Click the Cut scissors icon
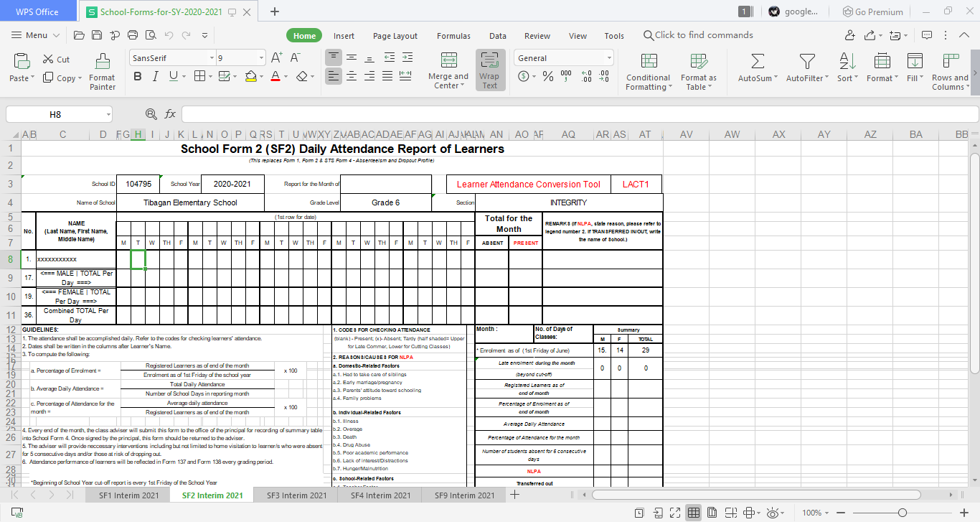Image resolution: width=980 pixels, height=522 pixels. click(x=47, y=60)
